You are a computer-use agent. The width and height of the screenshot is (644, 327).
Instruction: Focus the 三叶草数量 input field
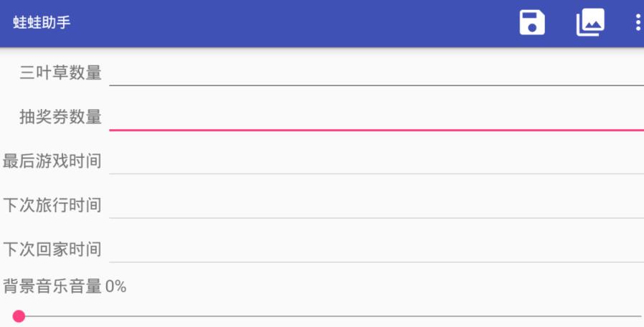coord(376,72)
